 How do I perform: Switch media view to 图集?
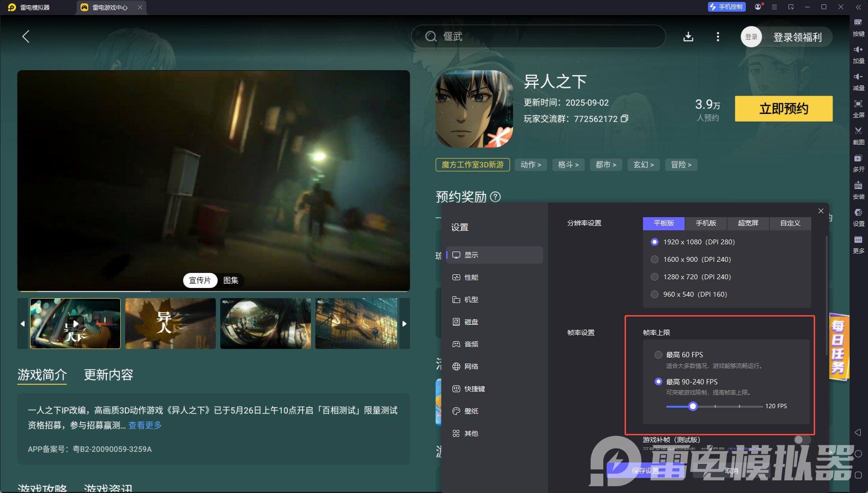pyautogui.click(x=231, y=280)
